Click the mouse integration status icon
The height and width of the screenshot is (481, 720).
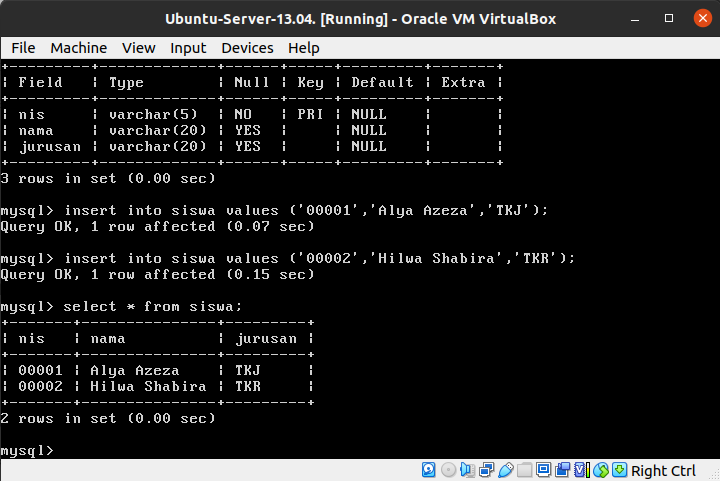coord(601,470)
